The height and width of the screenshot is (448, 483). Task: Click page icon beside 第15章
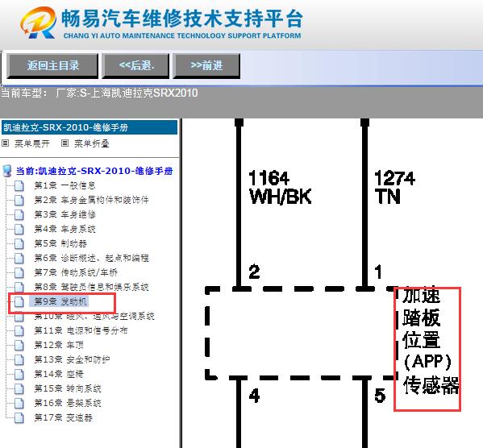(19, 388)
